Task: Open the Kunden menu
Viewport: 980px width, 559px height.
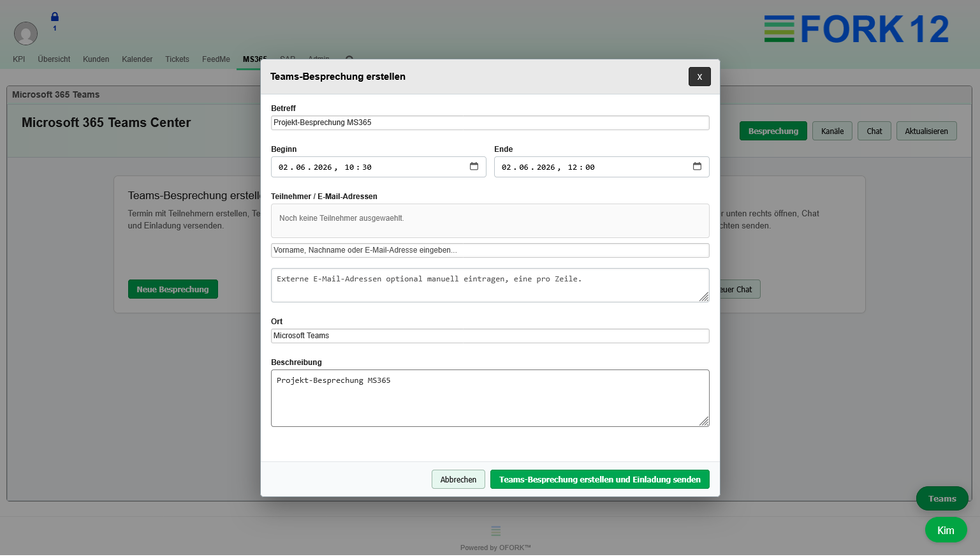Action: [96, 59]
